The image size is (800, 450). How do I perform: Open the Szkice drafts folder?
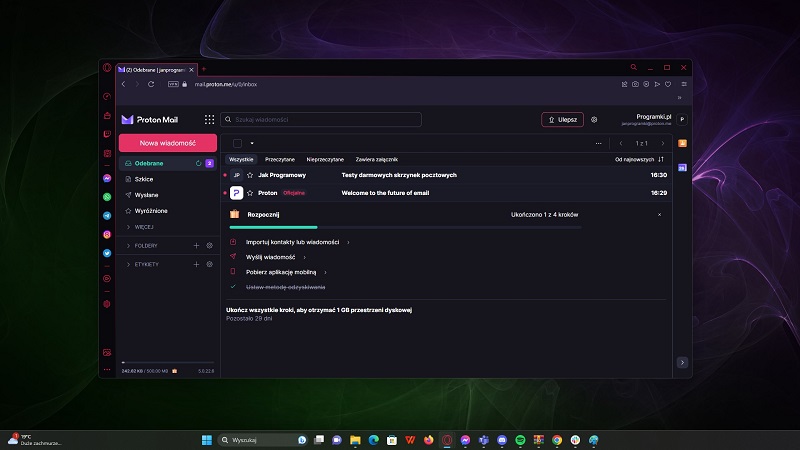(x=144, y=179)
